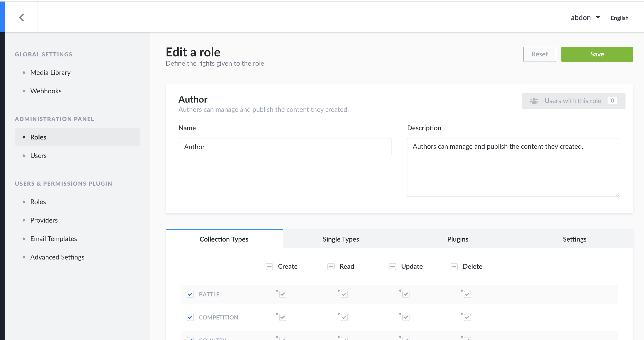
Task: Toggle the Create column select-all checkbox
Action: [x=269, y=267]
